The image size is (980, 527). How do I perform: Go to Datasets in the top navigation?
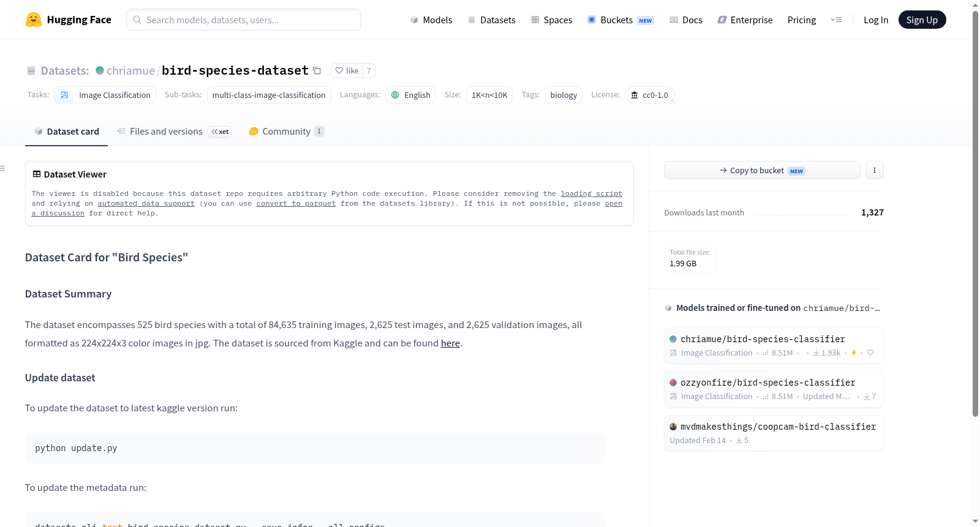492,20
